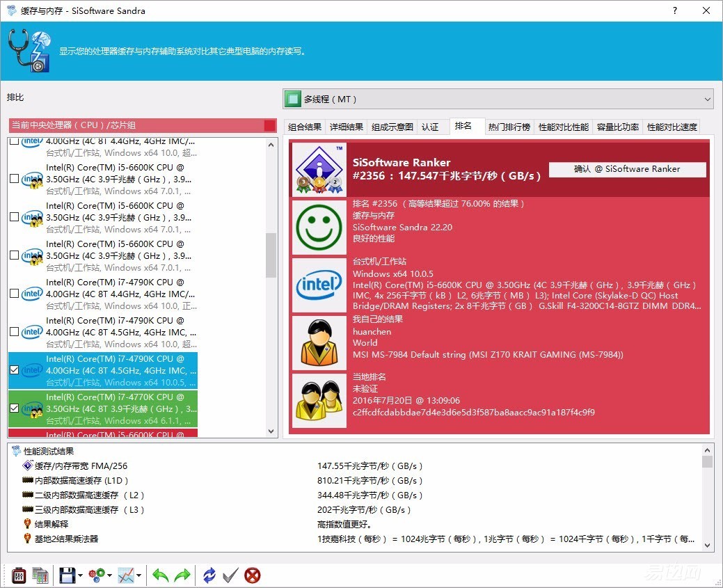Click the green forward arrow icon

click(182, 575)
